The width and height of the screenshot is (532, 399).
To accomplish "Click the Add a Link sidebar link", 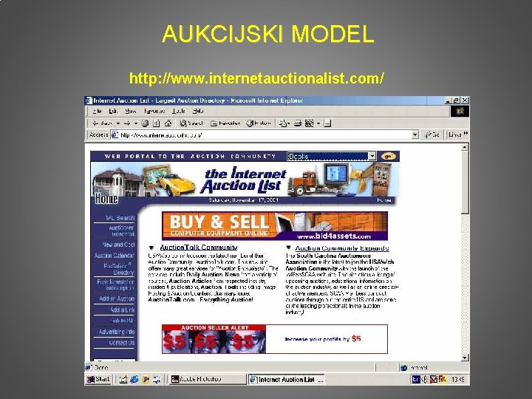I will [123, 310].
